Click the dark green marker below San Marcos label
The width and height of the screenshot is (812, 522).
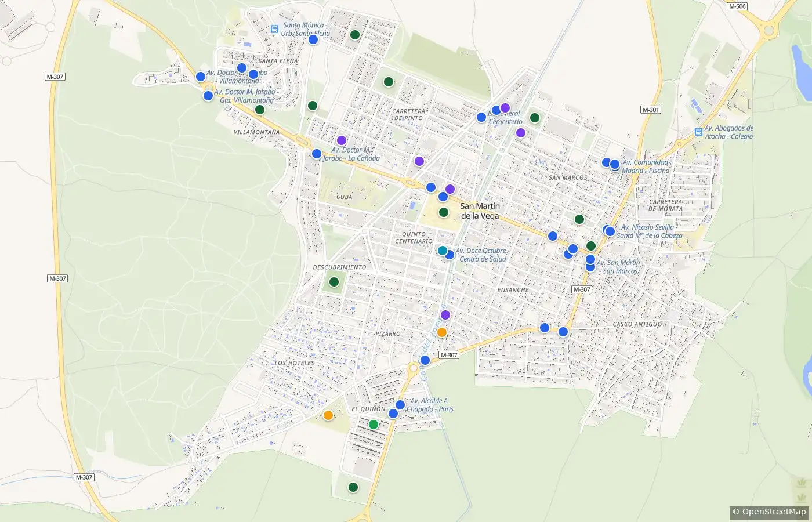point(579,219)
